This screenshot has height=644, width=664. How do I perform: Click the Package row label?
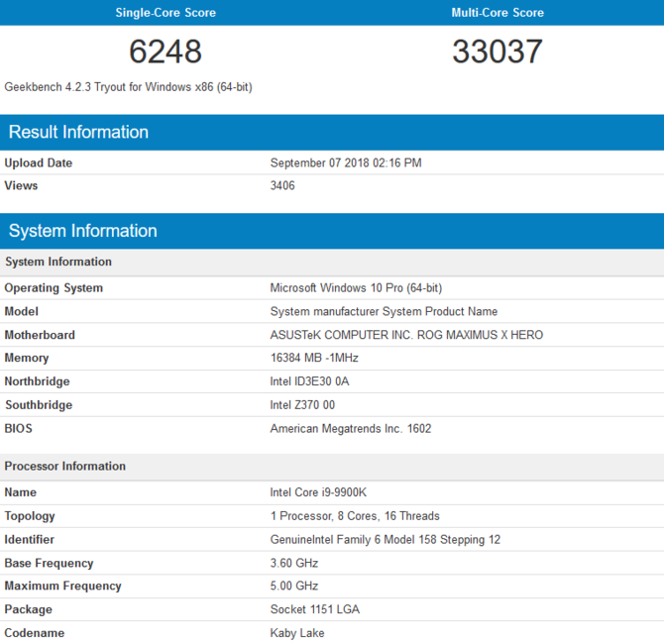29,609
